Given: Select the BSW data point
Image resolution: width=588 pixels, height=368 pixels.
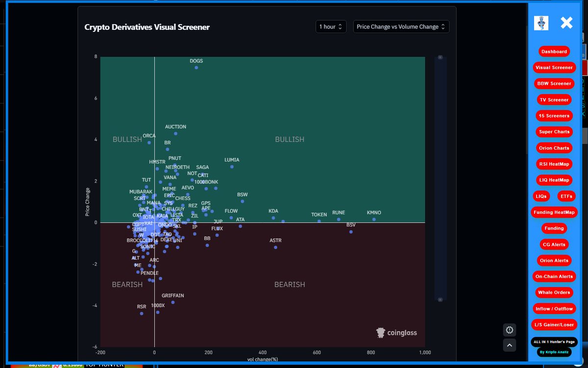Looking at the screenshot, I should [x=242, y=201].
